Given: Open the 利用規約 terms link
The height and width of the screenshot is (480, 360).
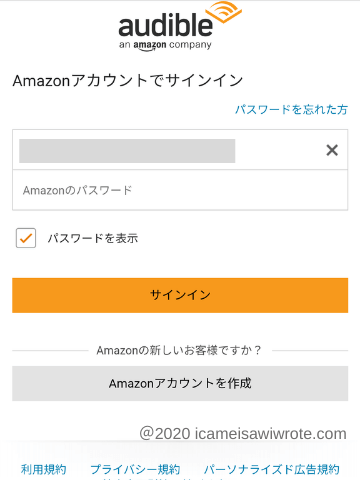Looking at the screenshot, I should pyautogui.click(x=43, y=469).
